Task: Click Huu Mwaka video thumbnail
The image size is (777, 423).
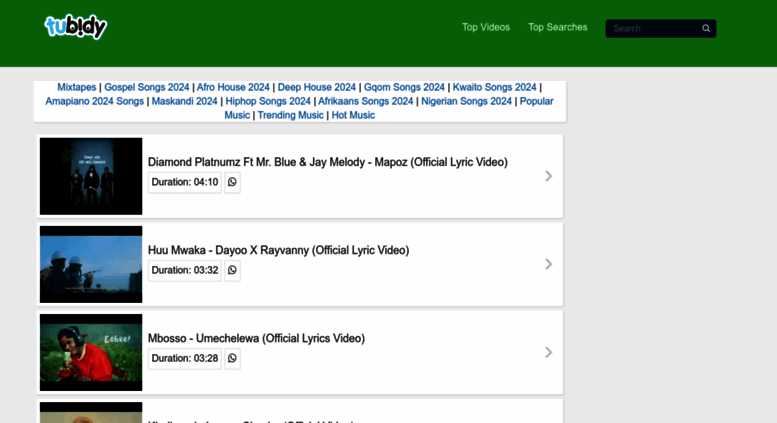Action: point(91,264)
